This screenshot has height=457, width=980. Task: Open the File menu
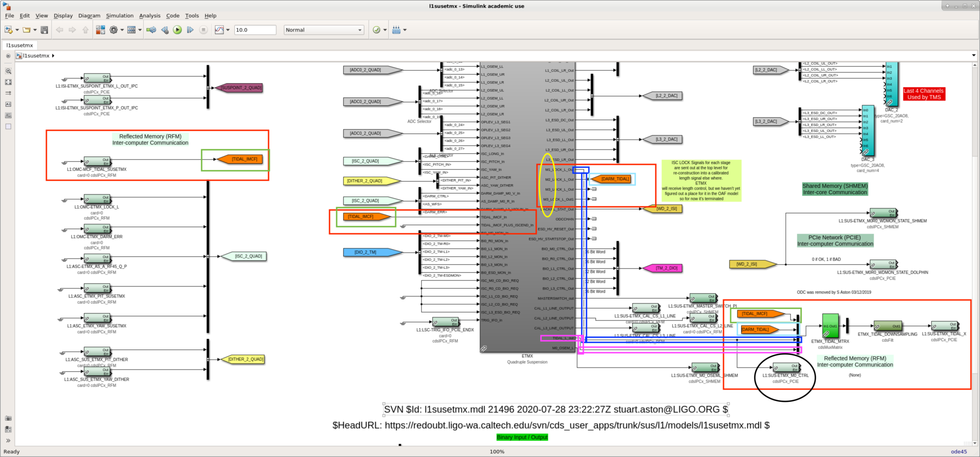pos(10,16)
